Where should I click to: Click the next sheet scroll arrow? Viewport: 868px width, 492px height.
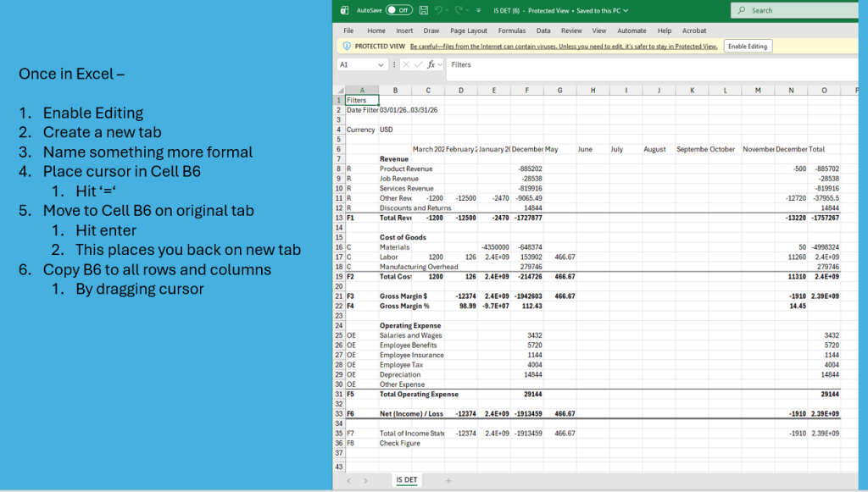[365, 480]
